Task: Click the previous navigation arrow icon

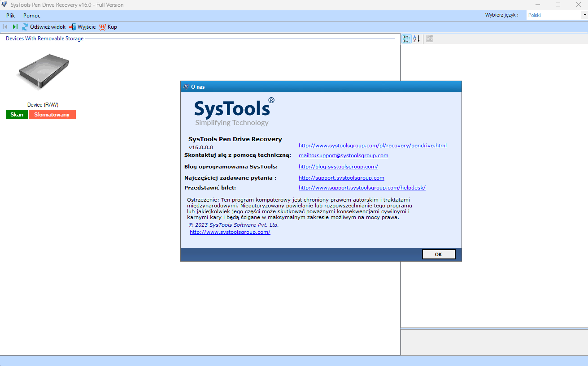Action: (5, 27)
